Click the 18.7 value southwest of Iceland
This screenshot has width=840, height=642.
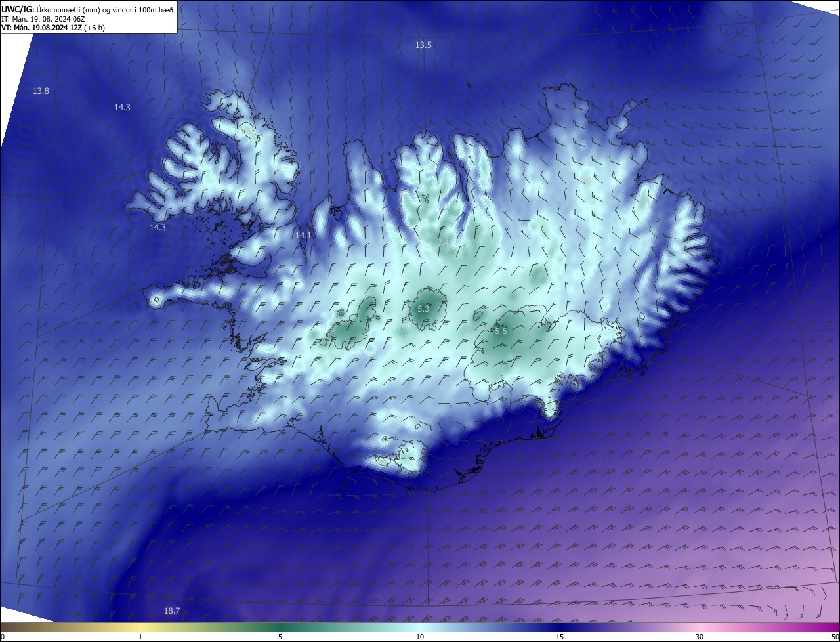[x=171, y=611]
